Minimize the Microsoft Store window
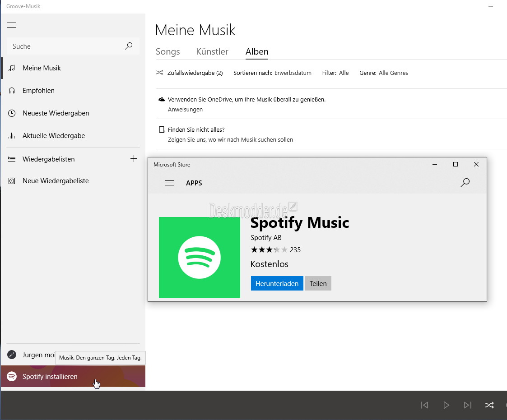 coord(435,165)
